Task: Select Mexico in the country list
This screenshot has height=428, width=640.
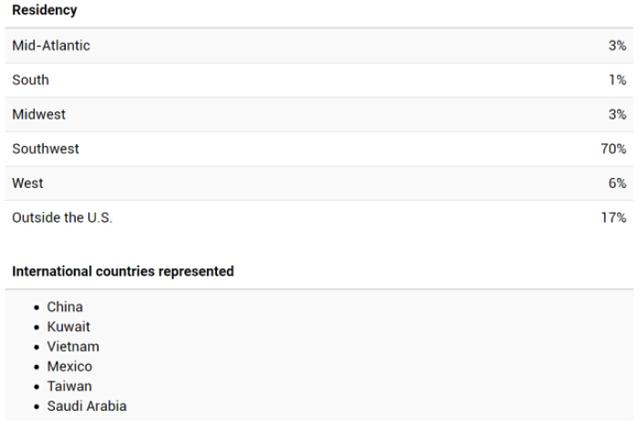Action: [69, 366]
